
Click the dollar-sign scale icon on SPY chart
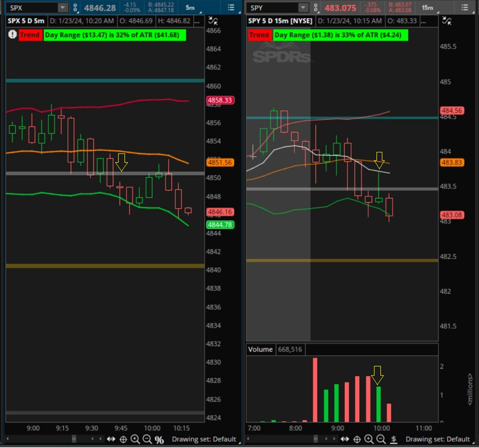point(394,439)
